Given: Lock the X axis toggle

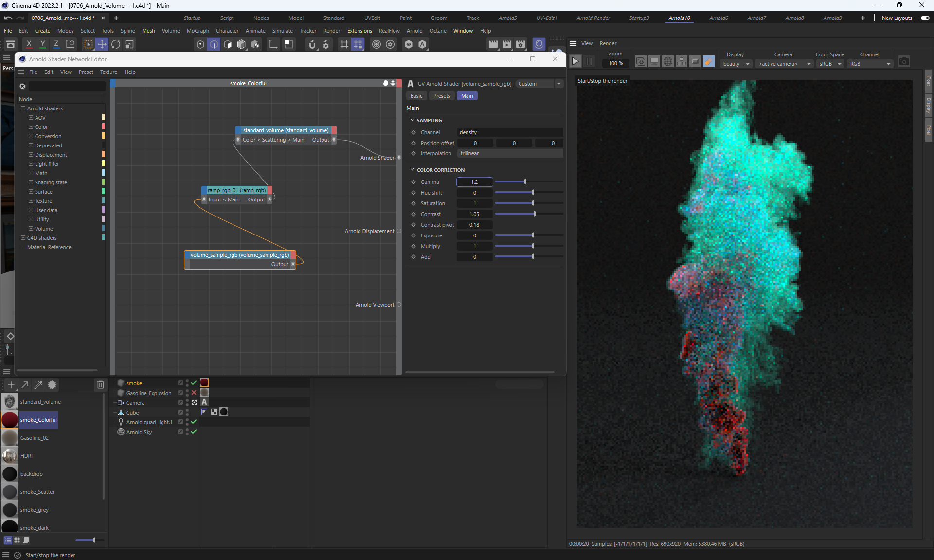Looking at the screenshot, I should point(29,44).
